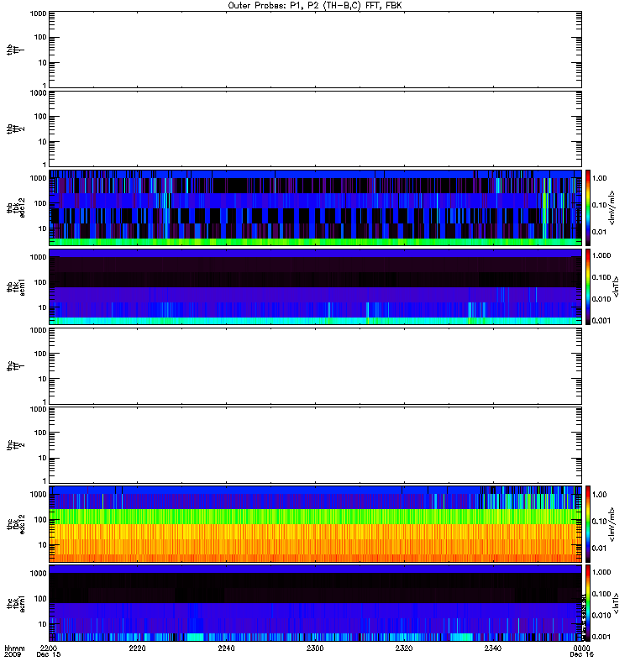Click the 2220 time axis label
Screen dimensions: 630x672
137,648
